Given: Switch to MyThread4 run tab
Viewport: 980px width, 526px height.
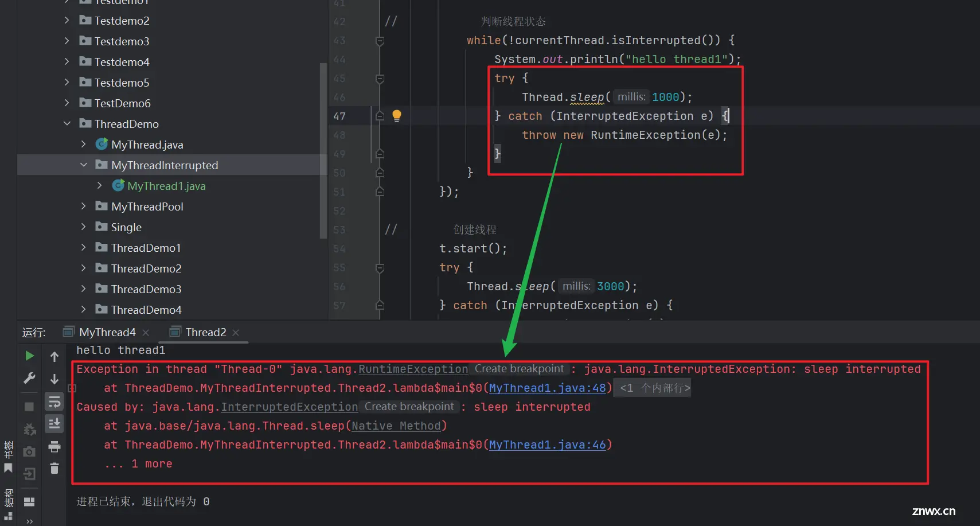Looking at the screenshot, I should [107, 332].
